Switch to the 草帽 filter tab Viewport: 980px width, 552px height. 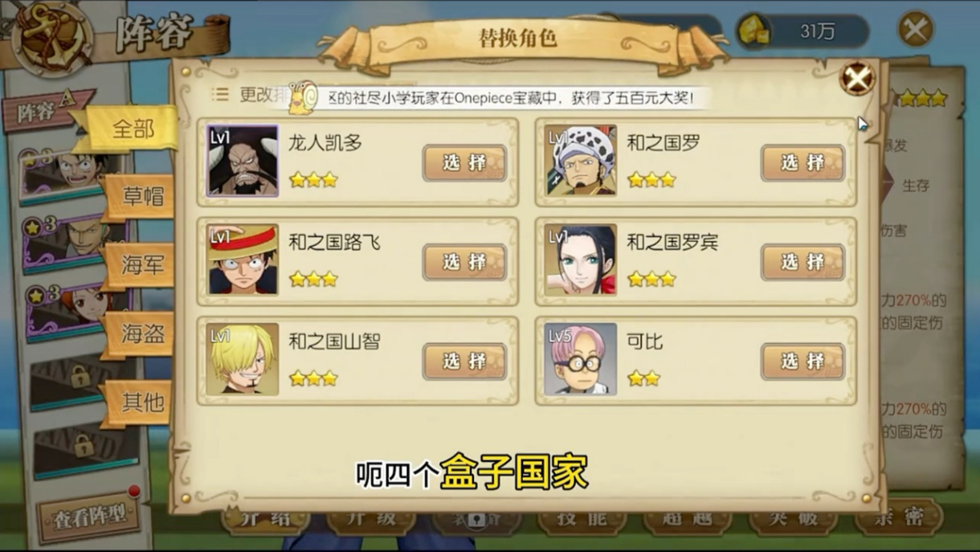pyautogui.click(x=140, y=197)
